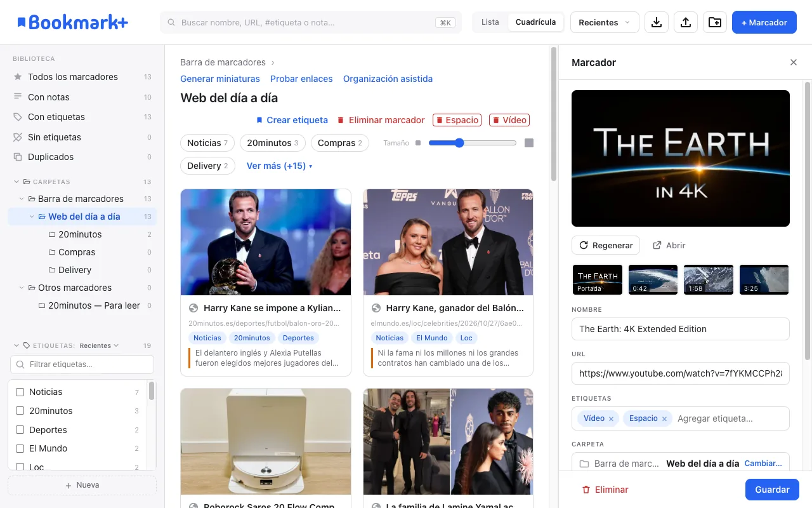Close the Marcador panel with X
812x508 pixels.
coord(794,62)
